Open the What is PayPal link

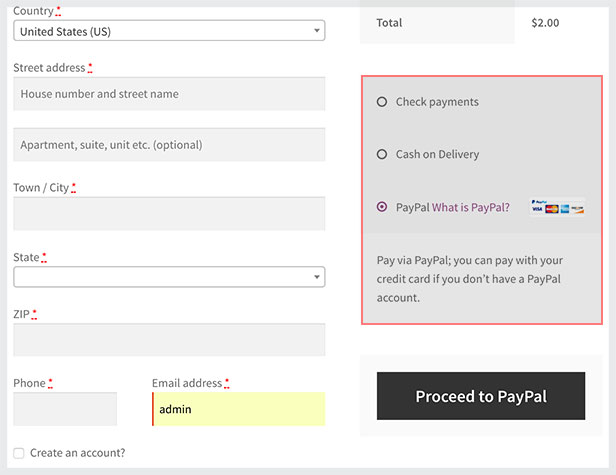(471, 207)
